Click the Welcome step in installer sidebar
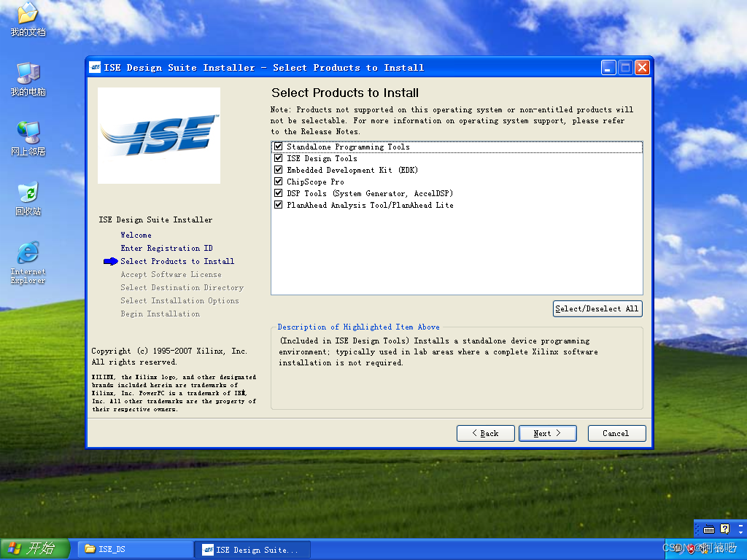 tap(136, 235)
